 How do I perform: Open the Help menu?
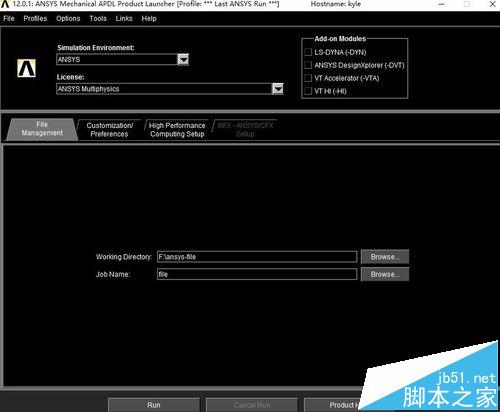149,18
